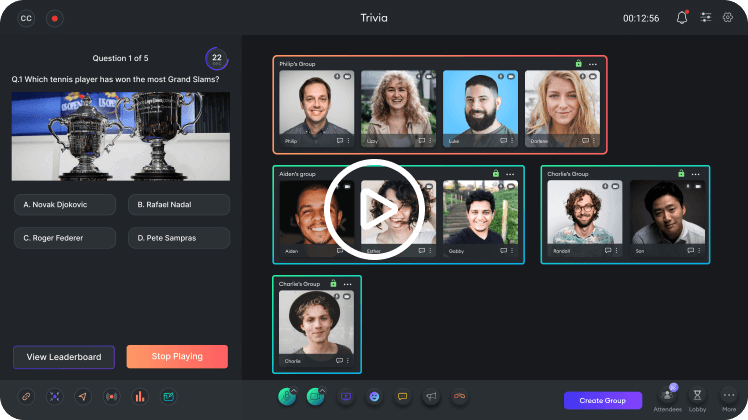Image resolution: width=748 pixels, height=420 pixels.
Task: Click View Leaderboard
Action: pos(64,357)
